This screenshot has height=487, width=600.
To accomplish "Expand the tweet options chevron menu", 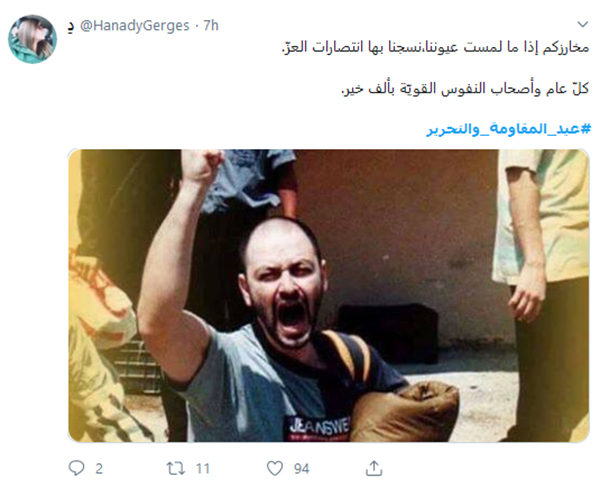I will point(582,24).
